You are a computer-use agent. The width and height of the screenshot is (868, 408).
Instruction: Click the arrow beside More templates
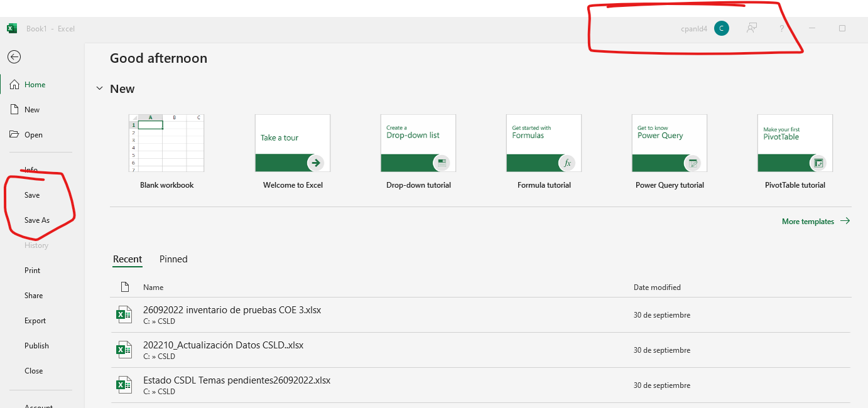point(845,221)
